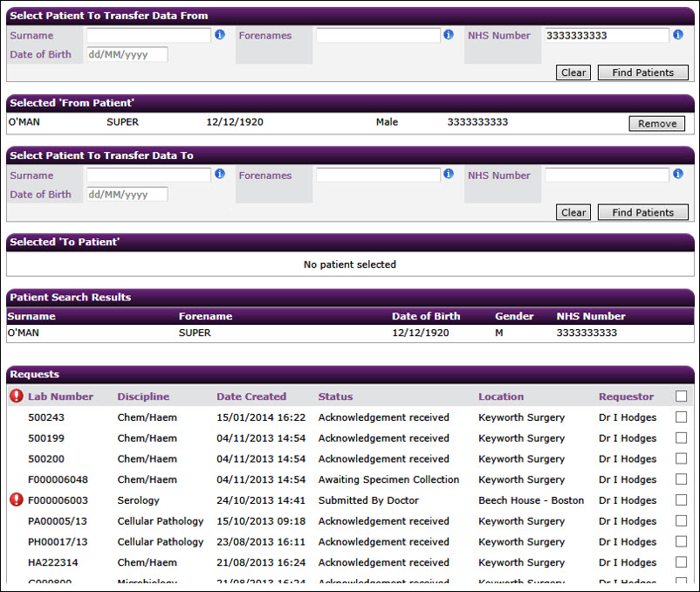Select O'MAN SUPER row in Patient Search Results

tap(350, 333)
